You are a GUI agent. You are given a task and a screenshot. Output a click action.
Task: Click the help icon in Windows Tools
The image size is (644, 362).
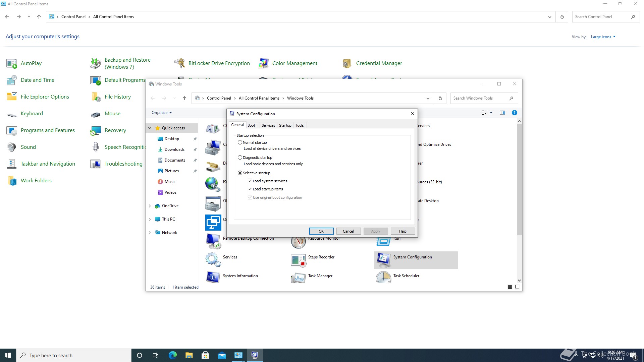pyautogui.click(x=514, y=113)
